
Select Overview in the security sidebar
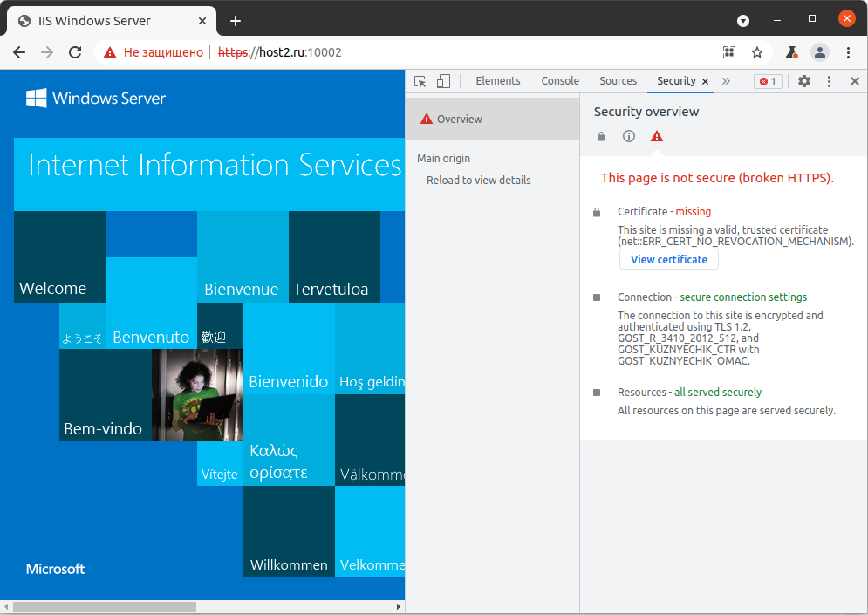(x=459, y=120)
